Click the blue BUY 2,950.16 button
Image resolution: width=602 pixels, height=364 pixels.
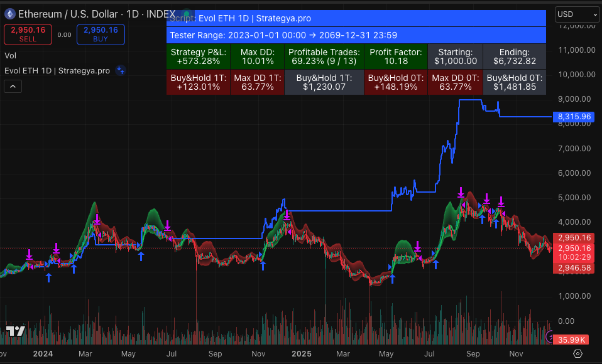tap(101, 35)
